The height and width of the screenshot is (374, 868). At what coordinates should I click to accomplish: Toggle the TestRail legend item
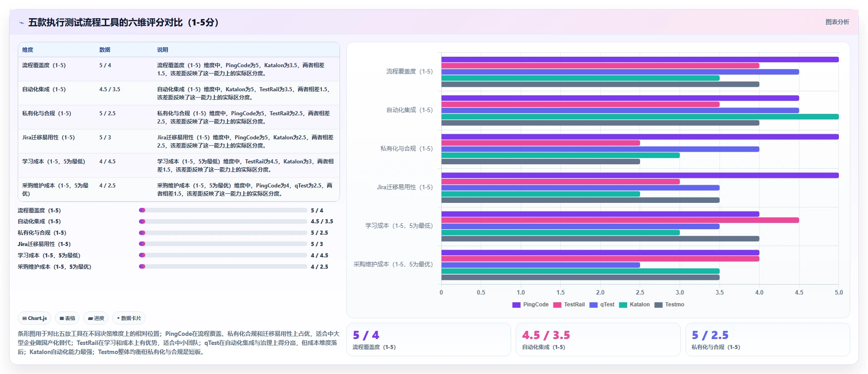(569, 305)
